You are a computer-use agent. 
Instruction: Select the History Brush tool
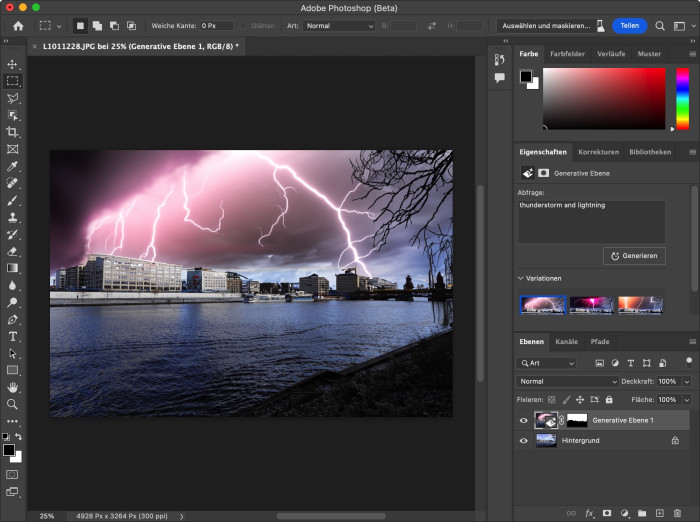pos(12,234)
